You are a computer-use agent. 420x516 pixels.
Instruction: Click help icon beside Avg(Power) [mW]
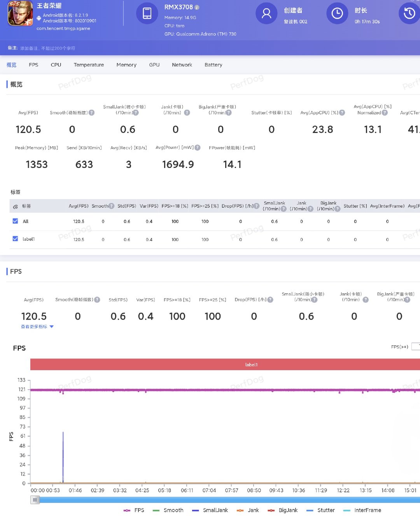[x=198, y=147]
